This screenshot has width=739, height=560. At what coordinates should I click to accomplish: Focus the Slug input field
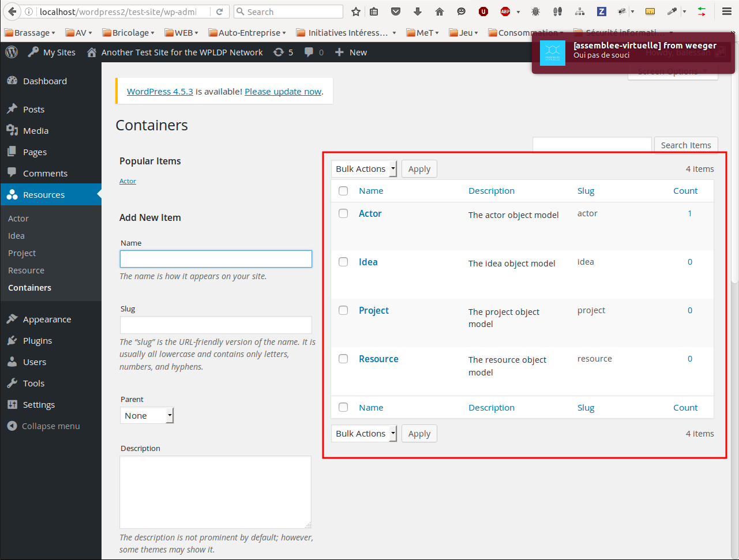[x=216, y=325]
